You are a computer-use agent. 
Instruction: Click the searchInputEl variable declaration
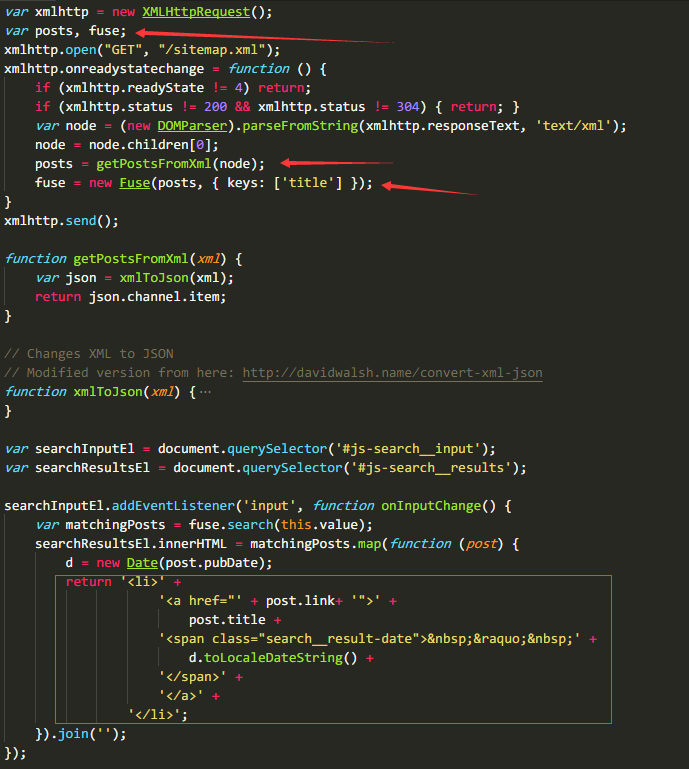(x=84, y=449)
